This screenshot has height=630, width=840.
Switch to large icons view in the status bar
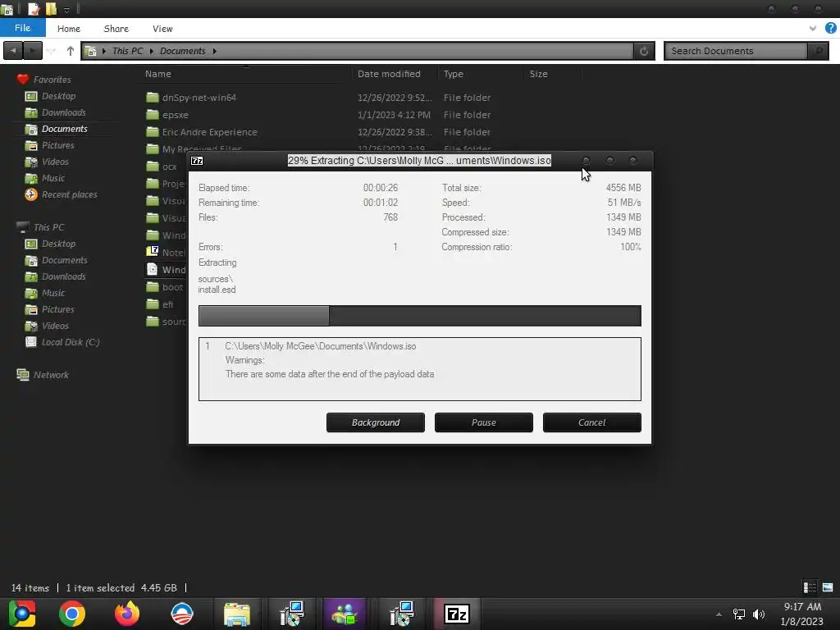[x=828, y=587]
